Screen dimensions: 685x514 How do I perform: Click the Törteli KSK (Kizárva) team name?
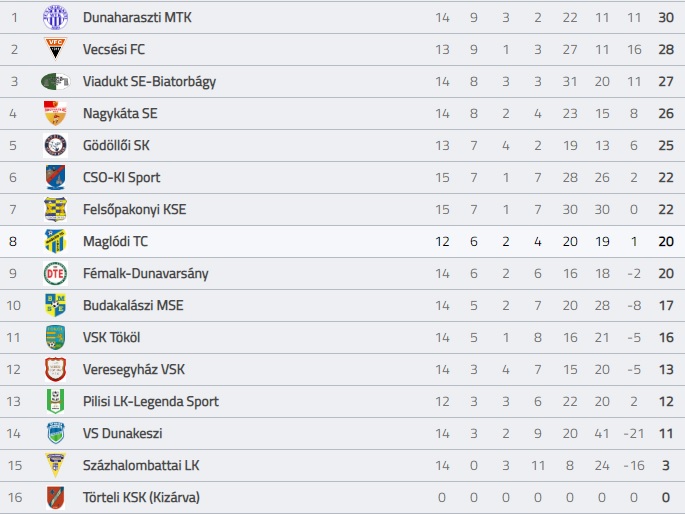[141, 497]
